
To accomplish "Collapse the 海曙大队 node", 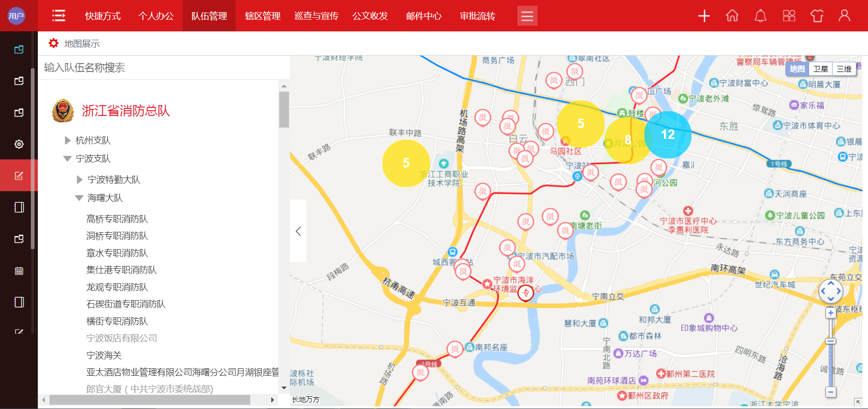I will point(79,198).
